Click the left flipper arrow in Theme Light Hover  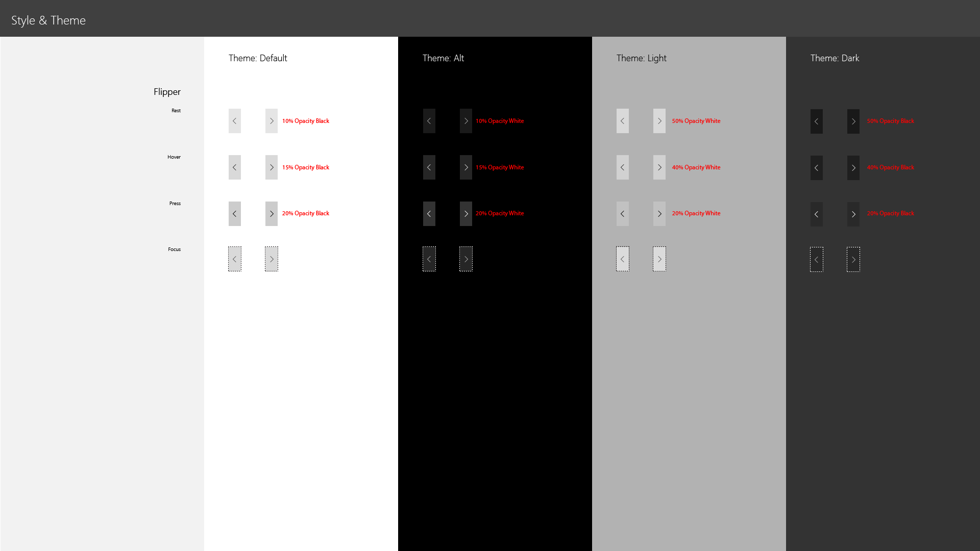pos(623,167)
